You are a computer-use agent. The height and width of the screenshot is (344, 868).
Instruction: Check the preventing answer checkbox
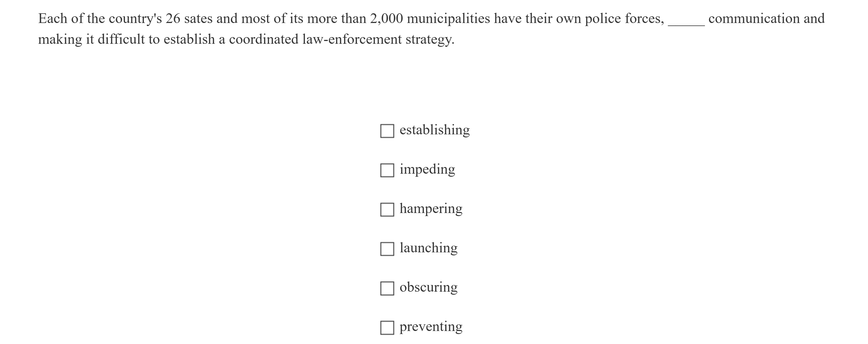(388, 326)
